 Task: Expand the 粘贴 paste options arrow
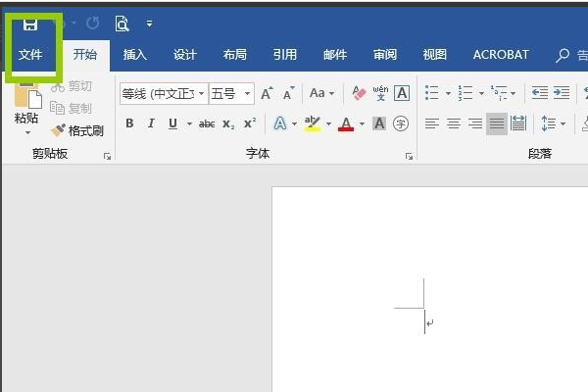click(27, 133)
